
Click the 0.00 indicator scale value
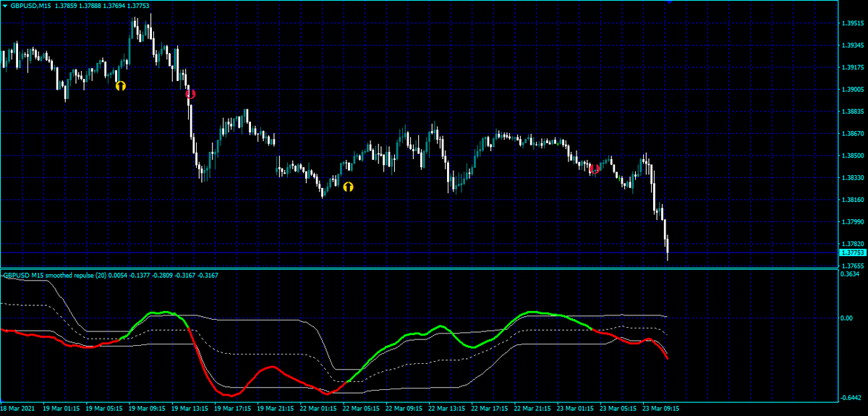pos(847,318)
